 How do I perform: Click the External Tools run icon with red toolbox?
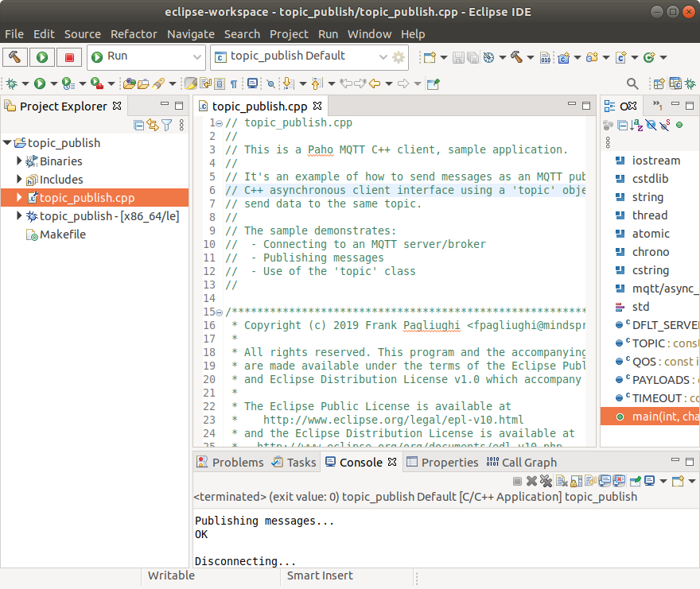[97, 83]
